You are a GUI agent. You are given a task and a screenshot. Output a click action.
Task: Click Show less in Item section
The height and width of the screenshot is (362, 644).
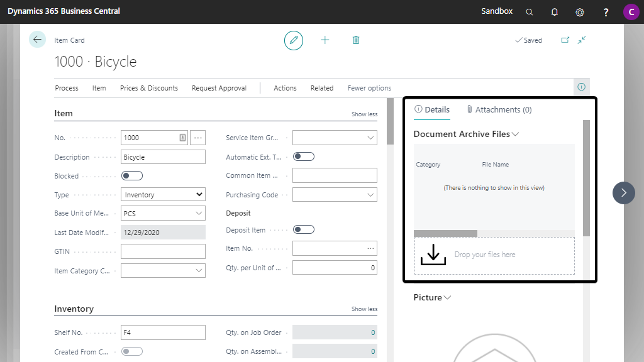364,114
